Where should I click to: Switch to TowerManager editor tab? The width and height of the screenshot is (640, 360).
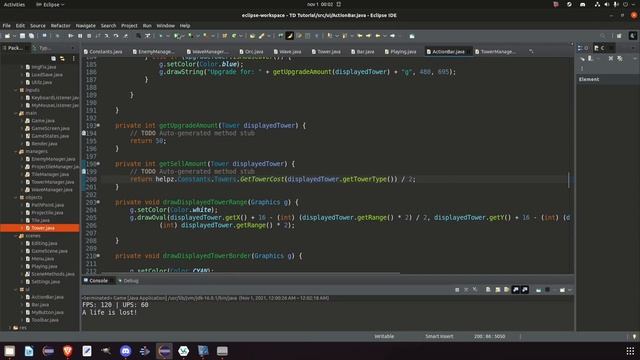495,52
